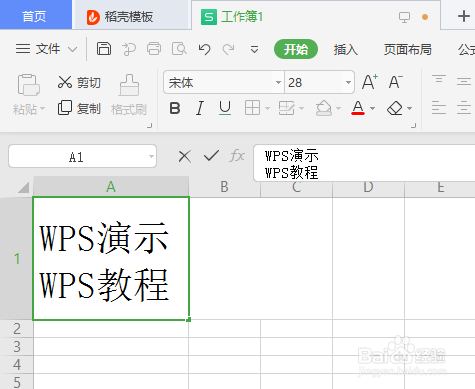Select row 3 header
Screen dimensions: 475x389
[17, 347]
